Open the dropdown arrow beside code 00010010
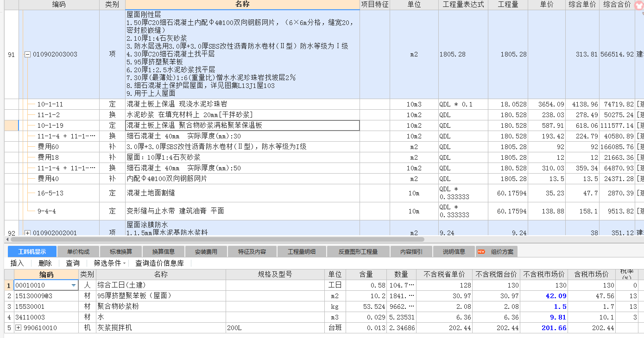Image resolution: width=644 pixels, height=338 pixels. click(74, 286)
